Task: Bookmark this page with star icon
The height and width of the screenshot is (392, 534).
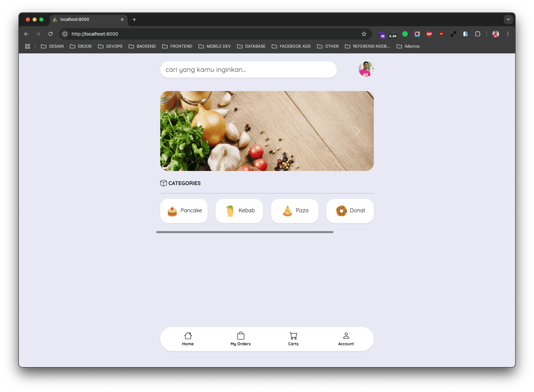Action: pyautogui.click(x=364, y=34)
